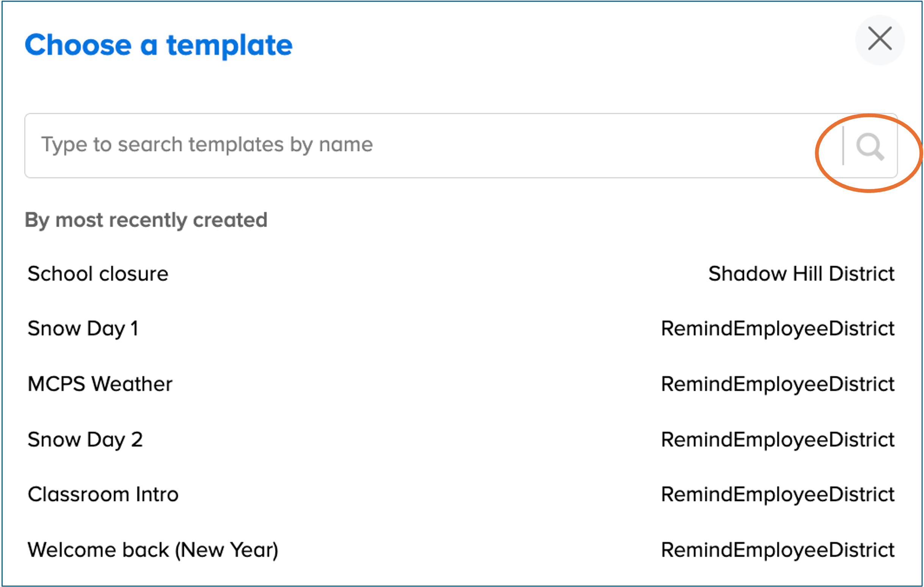Choose the Welcome back (New Year) template

(153, 550)
